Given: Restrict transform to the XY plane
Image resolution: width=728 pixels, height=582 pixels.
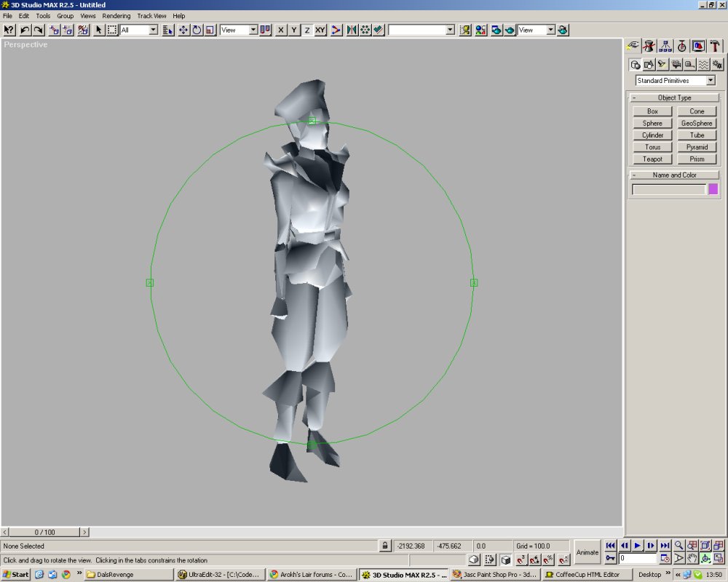Looking at the screenshot, I should point(320,30).
